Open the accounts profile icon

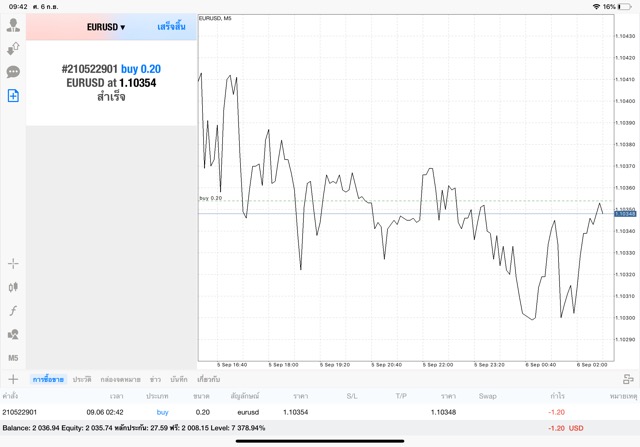click(x=13, y=25)
